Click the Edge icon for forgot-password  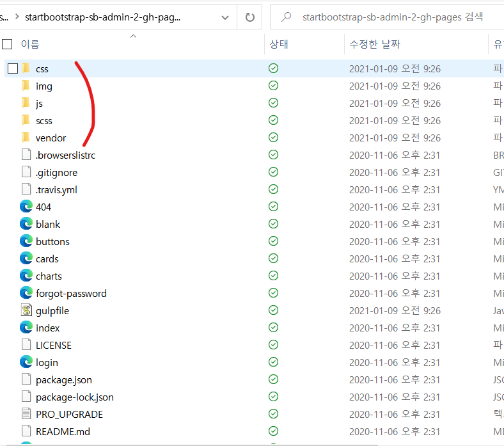[x=26, y=293]
